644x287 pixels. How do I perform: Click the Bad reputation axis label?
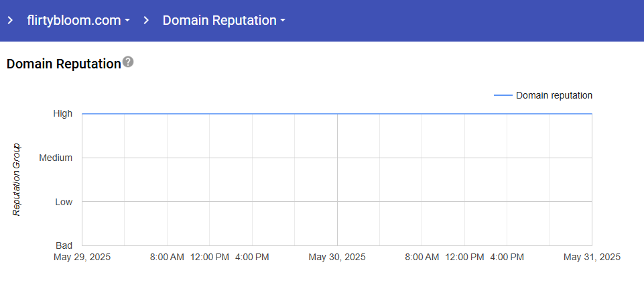click(x=64, y=245)
